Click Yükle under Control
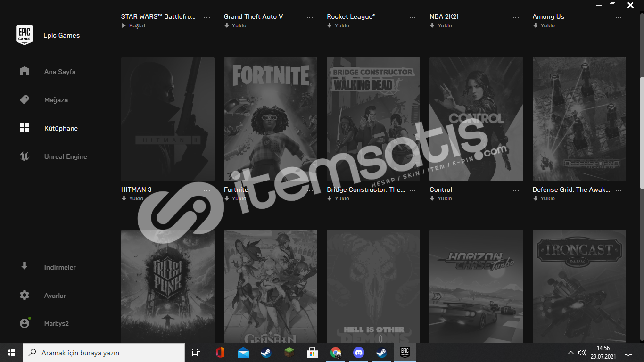This screenshot has width=644, height=362. click(x=441, y=198)
